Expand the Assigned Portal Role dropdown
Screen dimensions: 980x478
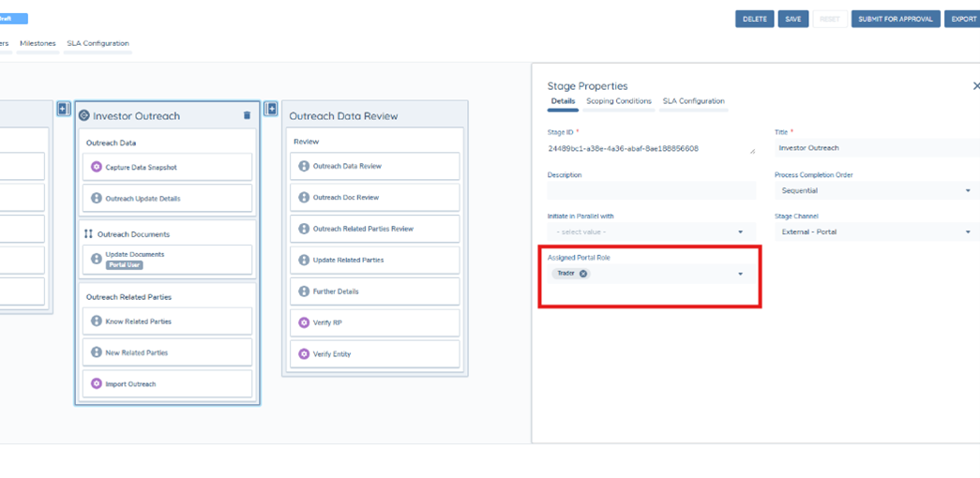[x=740, y=274]
